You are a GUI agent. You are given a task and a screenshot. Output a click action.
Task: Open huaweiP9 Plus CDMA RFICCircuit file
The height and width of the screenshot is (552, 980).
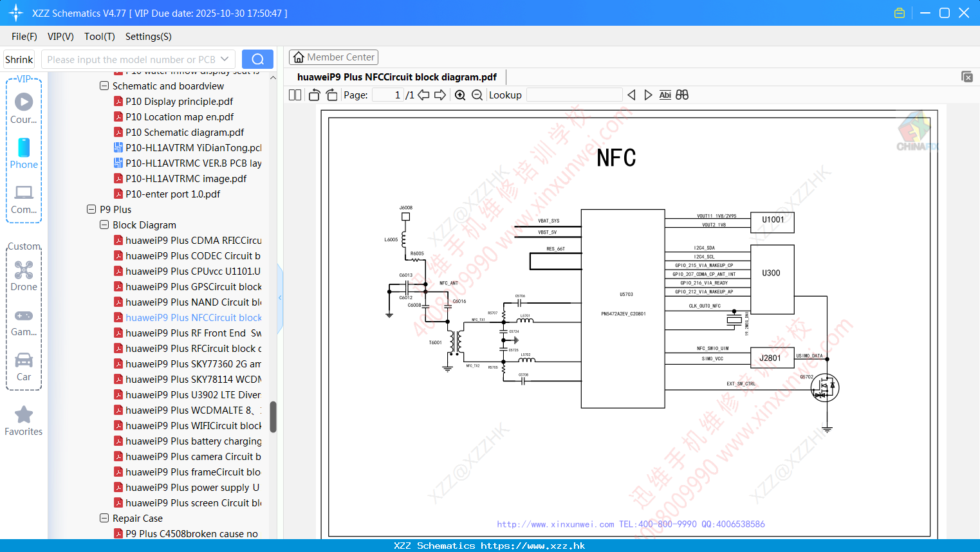coord(193,240)
